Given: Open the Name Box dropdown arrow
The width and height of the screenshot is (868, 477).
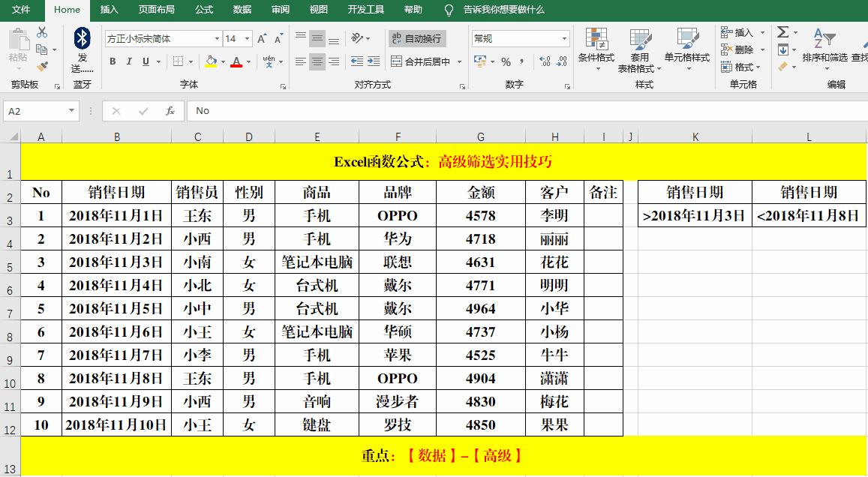Looking at the screenshot, I should coord(72,111).
